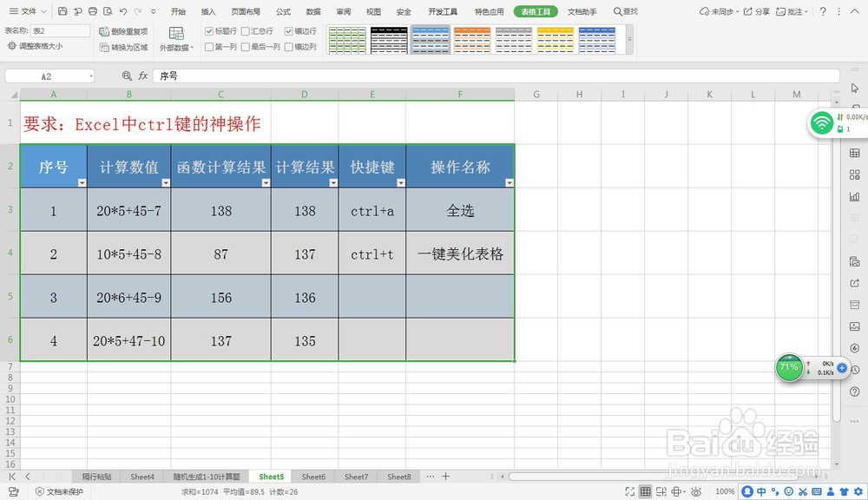868x500 pixels.
Task: Click the chart icon in right sidebar
Action: pyautogui.click(x=855, y=196)
